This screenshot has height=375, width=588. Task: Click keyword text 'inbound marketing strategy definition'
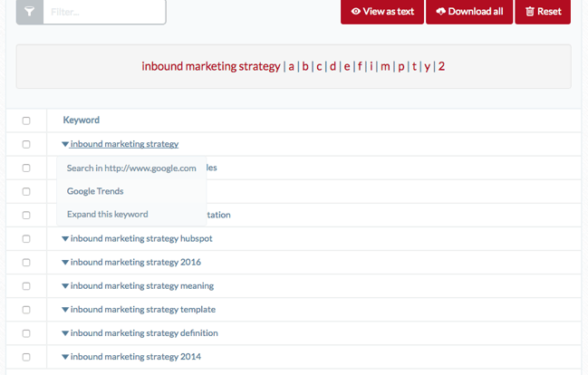pyautogui.click(x=144, y=333)
